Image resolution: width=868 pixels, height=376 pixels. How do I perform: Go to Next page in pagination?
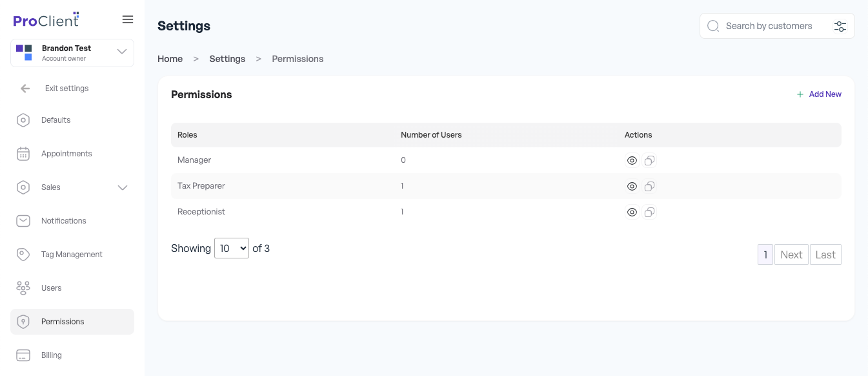(x=791, y=255)
